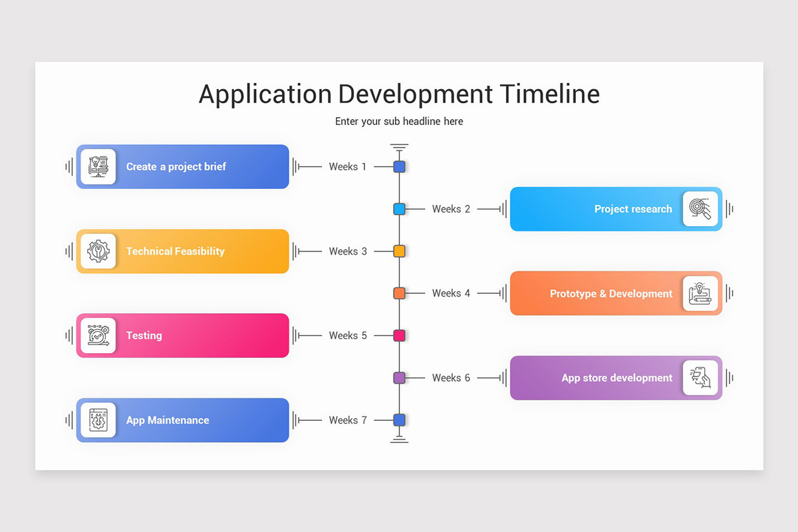Select the gear-and-wrench icon on Technical Feasibility
The width and height of the screenshot is (798, 532).
98,251
